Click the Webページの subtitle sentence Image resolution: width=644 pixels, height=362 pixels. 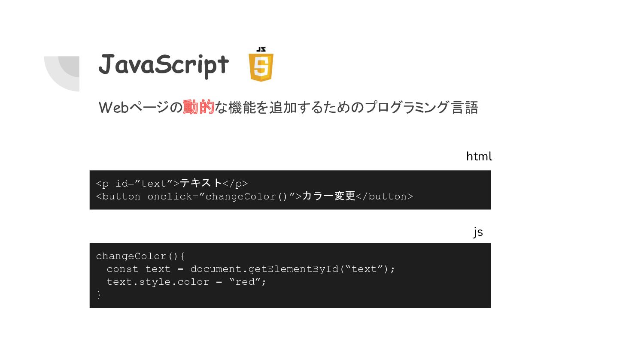(288, 107)
